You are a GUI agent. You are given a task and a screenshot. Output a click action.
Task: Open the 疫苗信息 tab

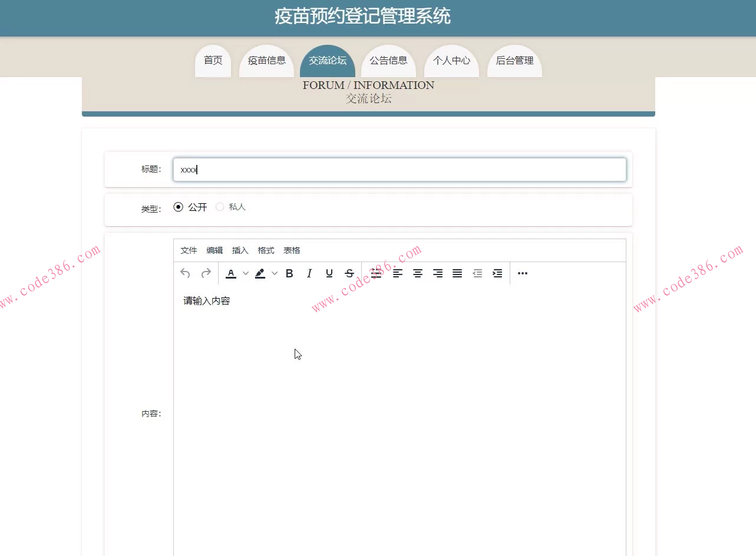click(x=266, y=59)
